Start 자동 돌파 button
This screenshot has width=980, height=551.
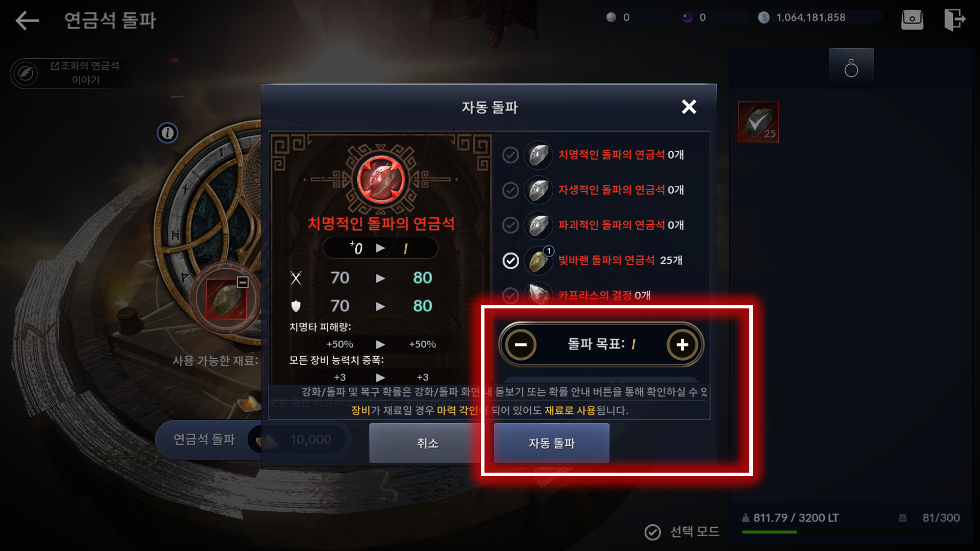(x=551, y=443)
